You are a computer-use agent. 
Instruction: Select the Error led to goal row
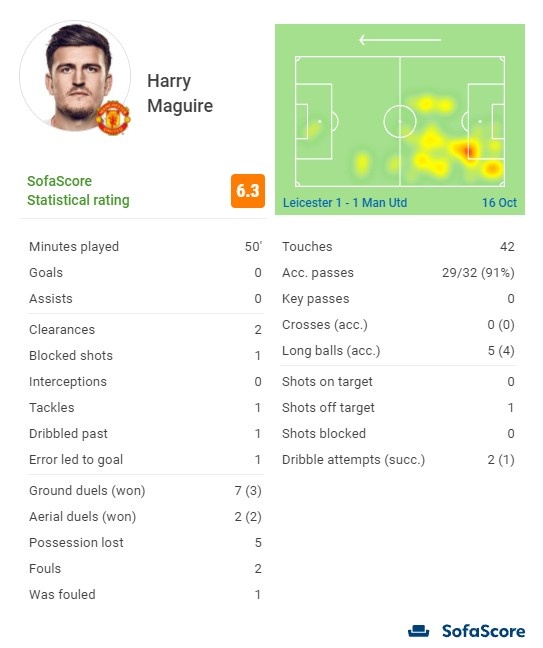click(x=145, y=460)
